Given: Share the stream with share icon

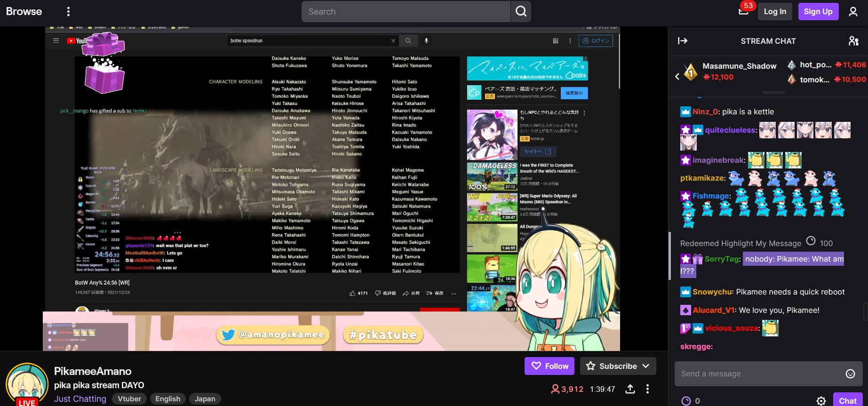Looking at the screenshot, I should click(x=630, y=389).
